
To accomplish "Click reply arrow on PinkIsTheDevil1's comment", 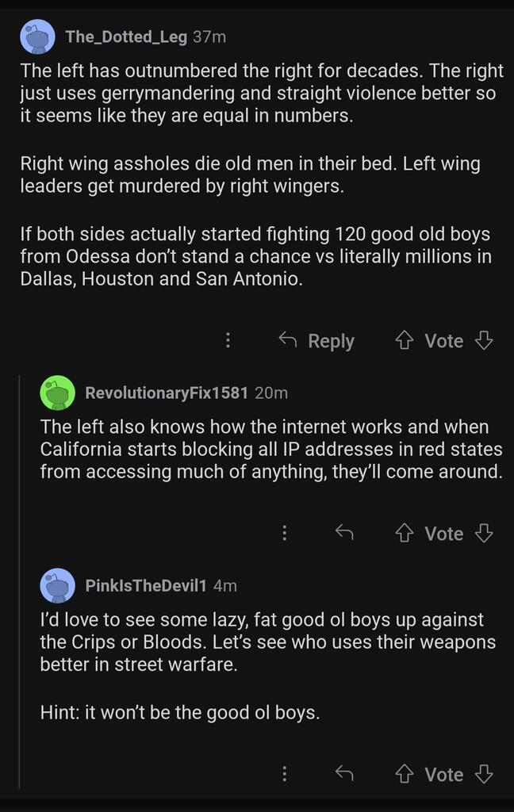I will (x=343, y=774).
